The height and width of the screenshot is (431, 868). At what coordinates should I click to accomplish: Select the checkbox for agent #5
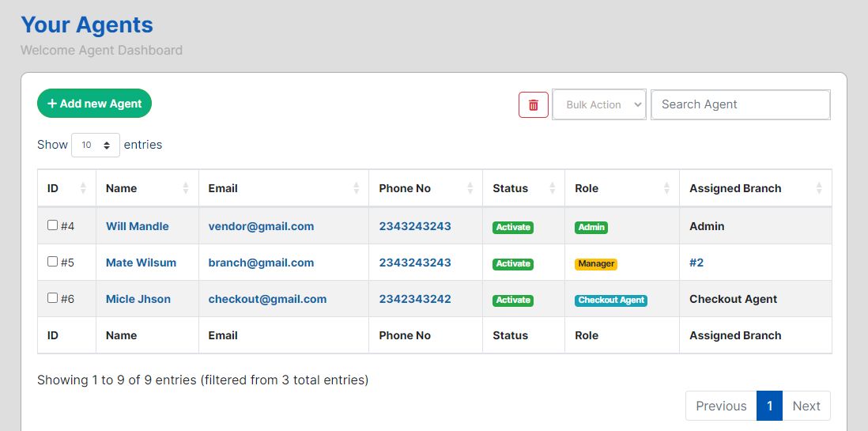[x=53, y=262]
